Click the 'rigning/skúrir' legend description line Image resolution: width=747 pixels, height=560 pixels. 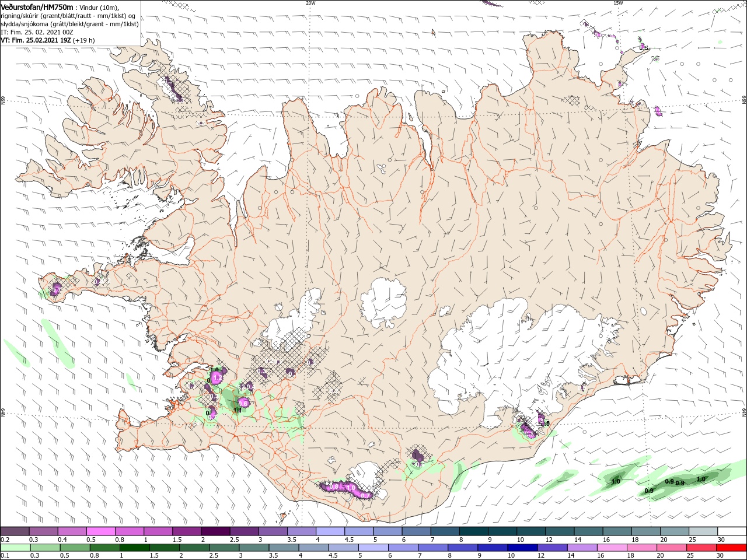pyautogui.click(x=68, y=15)
